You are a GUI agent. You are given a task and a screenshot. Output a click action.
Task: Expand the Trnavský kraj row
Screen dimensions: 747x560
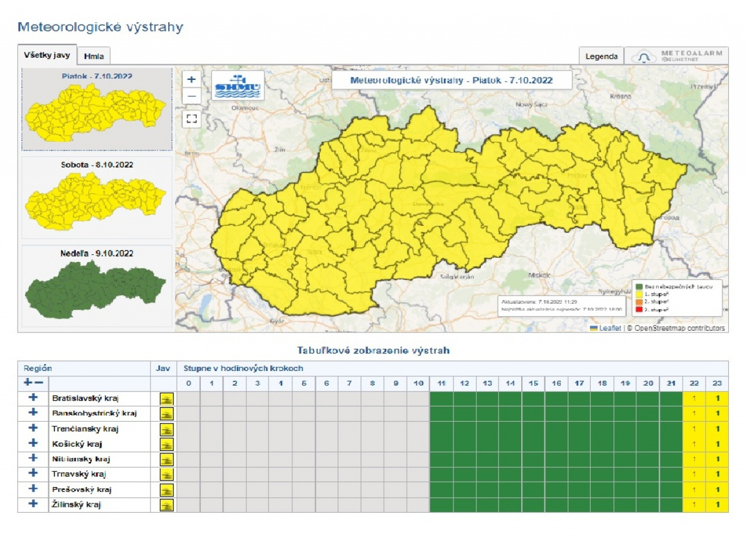tap(33, 473)
